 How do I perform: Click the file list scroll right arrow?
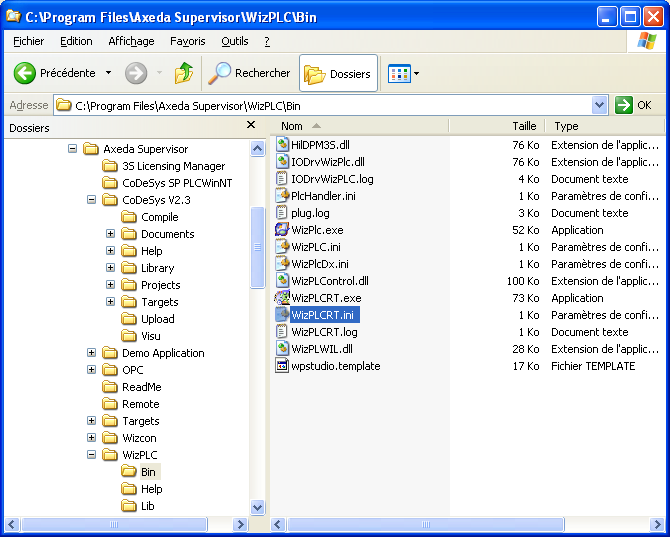click(x=657, y=524)
